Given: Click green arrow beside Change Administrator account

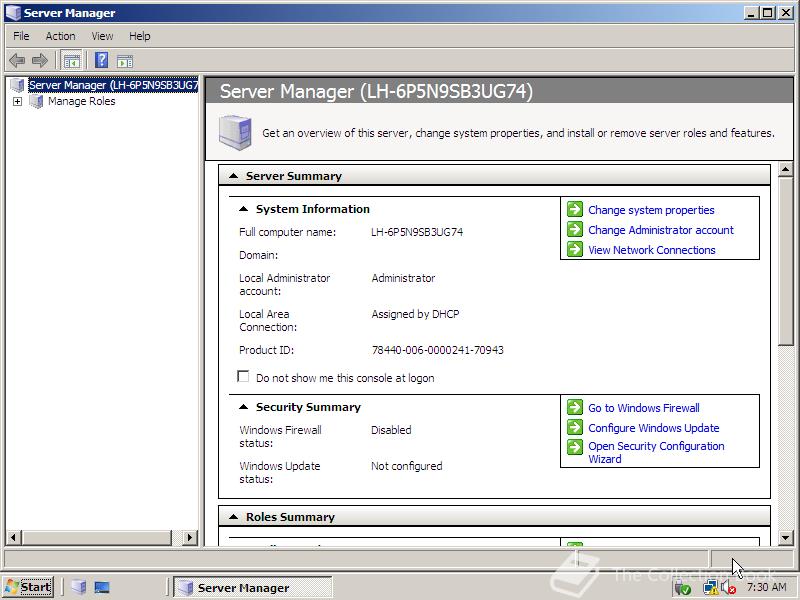Looking at the screenshot, I should pyautogui.click(x=575, y=229).
